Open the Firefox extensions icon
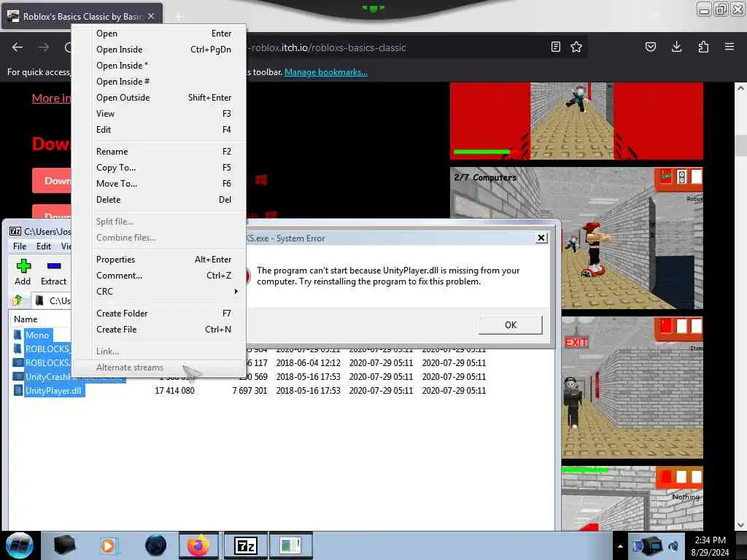The width and height of the screenshot is (747, 560). pyautogui.click(x=703, y=47)
